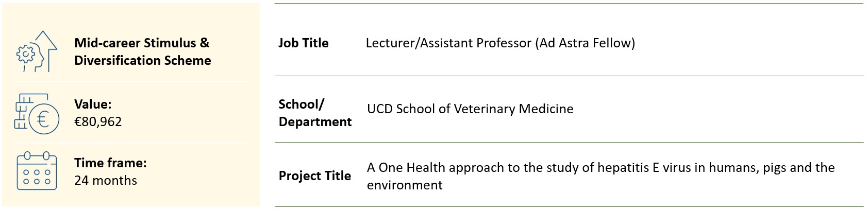Screen dimensions: 868x210
Task: Click the calendar time frame icon
Action: [x=37, y=171]
